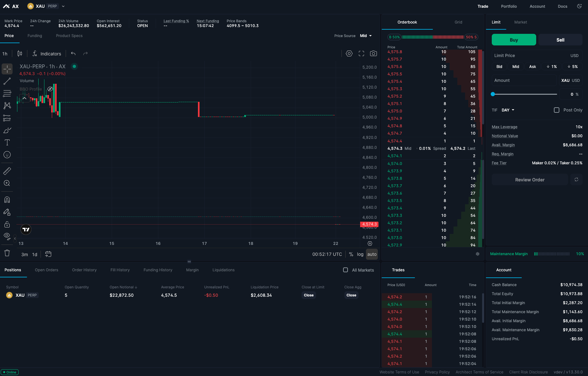
Task: Toggle BBO Profile indicator visibility
Action: click(x=50, y=89)
